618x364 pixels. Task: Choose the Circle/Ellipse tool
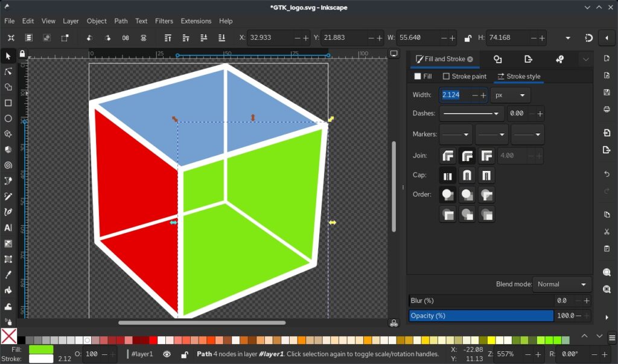[8, 118]
